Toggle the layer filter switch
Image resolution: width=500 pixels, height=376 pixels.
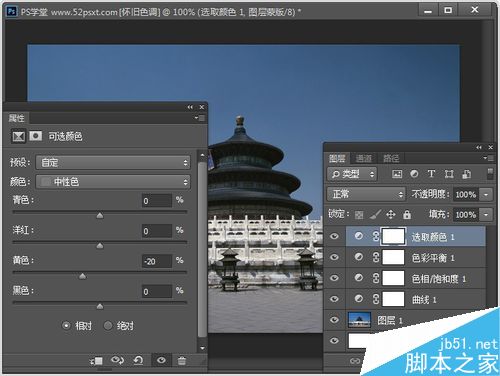pyautogui.click(x=490, y=174)
